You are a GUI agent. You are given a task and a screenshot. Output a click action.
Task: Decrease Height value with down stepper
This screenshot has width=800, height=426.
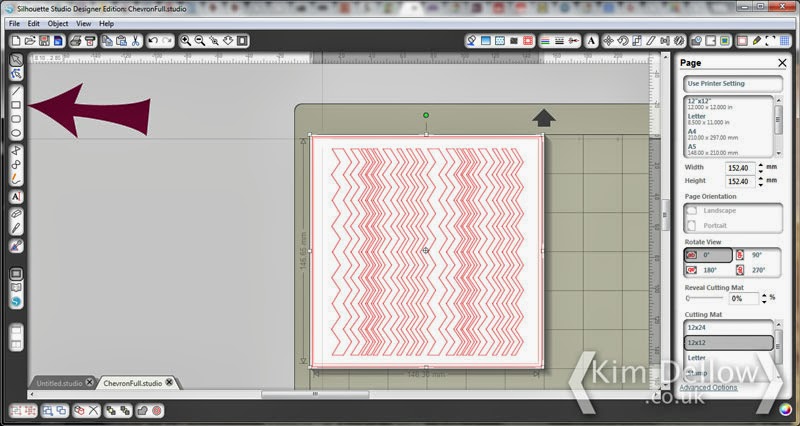point(761,185)
